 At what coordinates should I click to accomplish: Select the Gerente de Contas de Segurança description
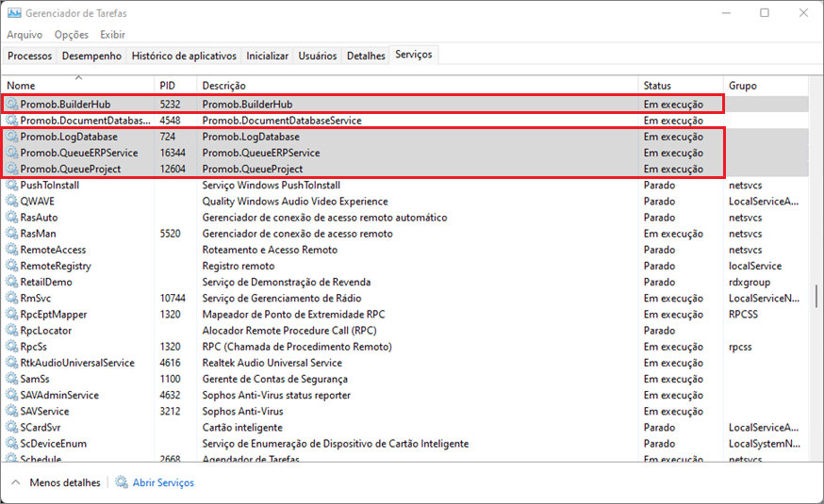[275, 379]
